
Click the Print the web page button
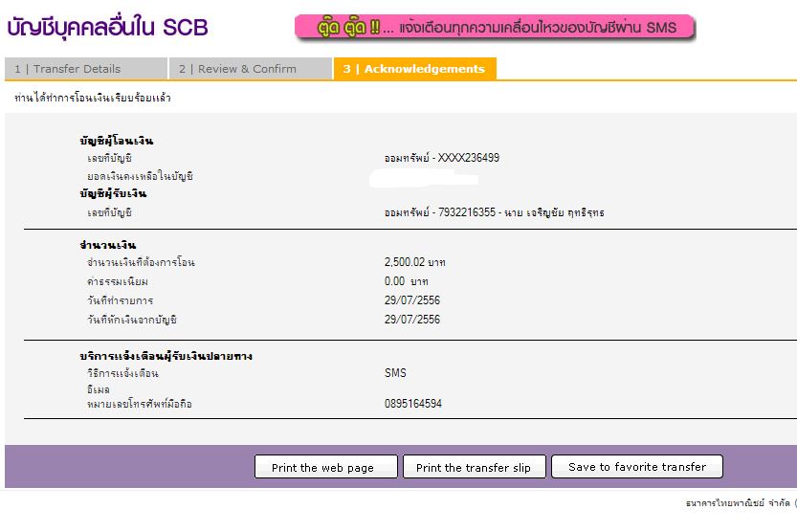pyautogui.click(x=326, y=466)
